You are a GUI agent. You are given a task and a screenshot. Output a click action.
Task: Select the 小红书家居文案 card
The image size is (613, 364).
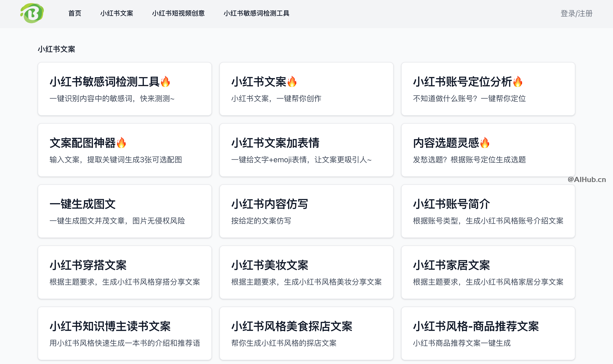[488, 272]
